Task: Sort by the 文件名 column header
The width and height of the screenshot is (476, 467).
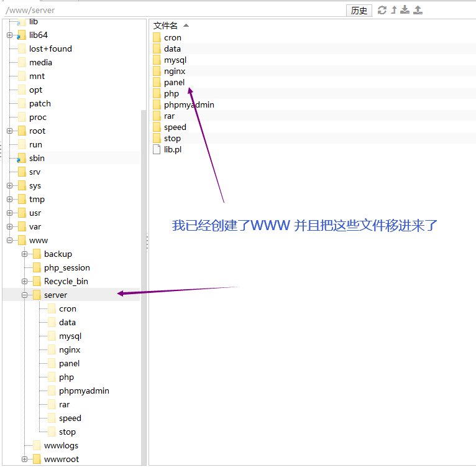Action: coord(166,25)
